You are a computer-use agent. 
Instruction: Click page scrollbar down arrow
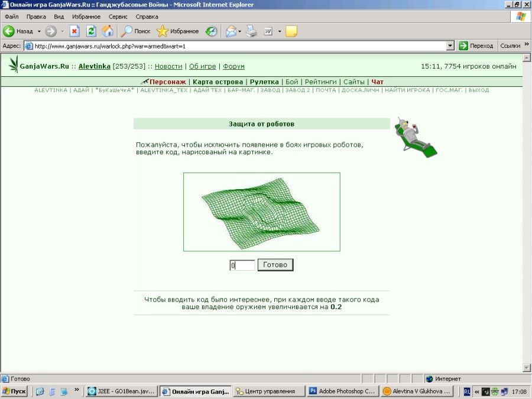pyautogui.click(x=527, y=368)
